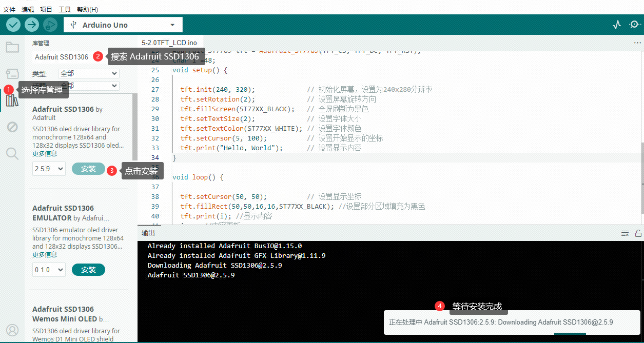Screen dimensions: 644x343
Task: Click the "正在处理中 Adafruit SSD1306:2.5.9" notification text
Action: [x=501, y=322]
